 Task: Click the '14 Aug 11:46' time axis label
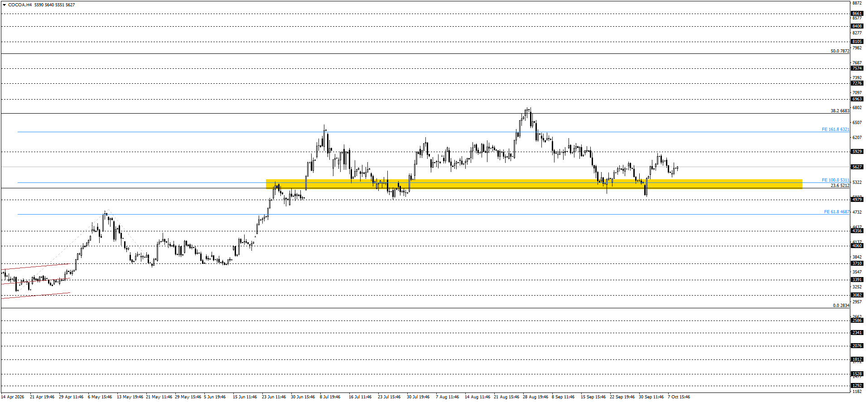pyautogui.click(x=477, y=397)
